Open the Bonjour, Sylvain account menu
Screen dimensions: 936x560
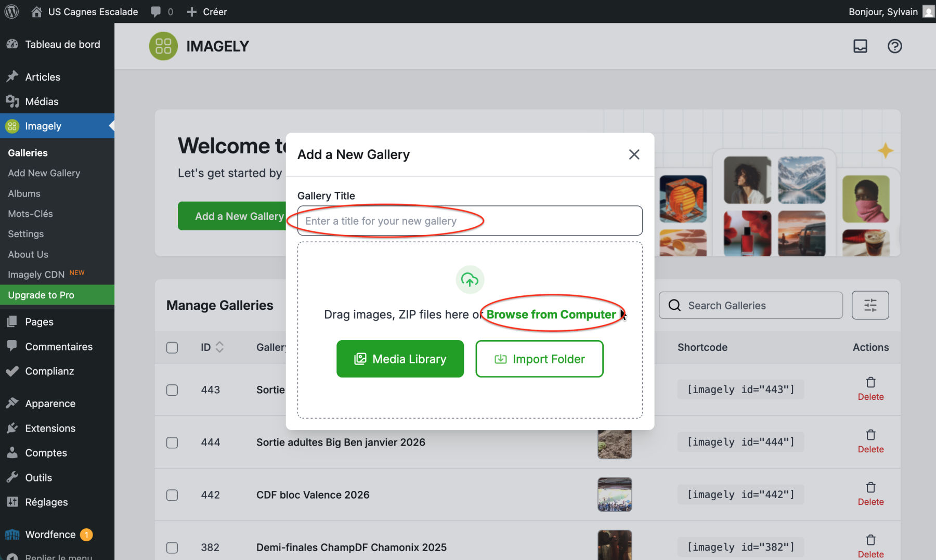pos(890,11)
